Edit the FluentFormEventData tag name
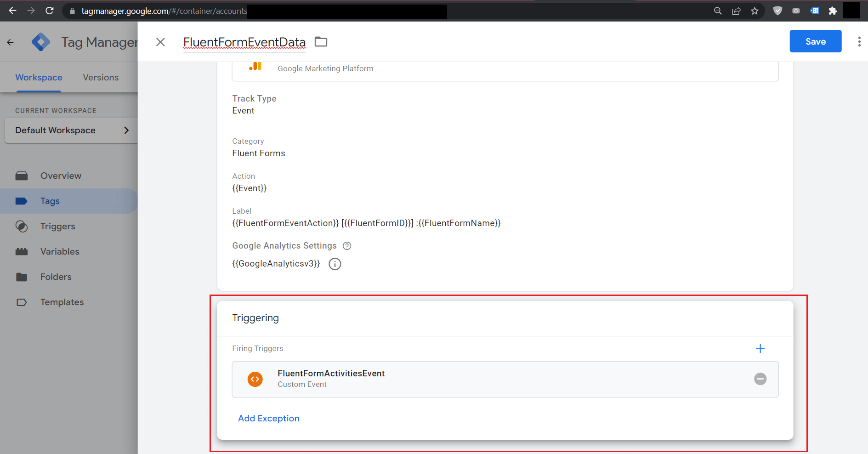The width and height of the screenshot is (868, 454). coord(244,42)
